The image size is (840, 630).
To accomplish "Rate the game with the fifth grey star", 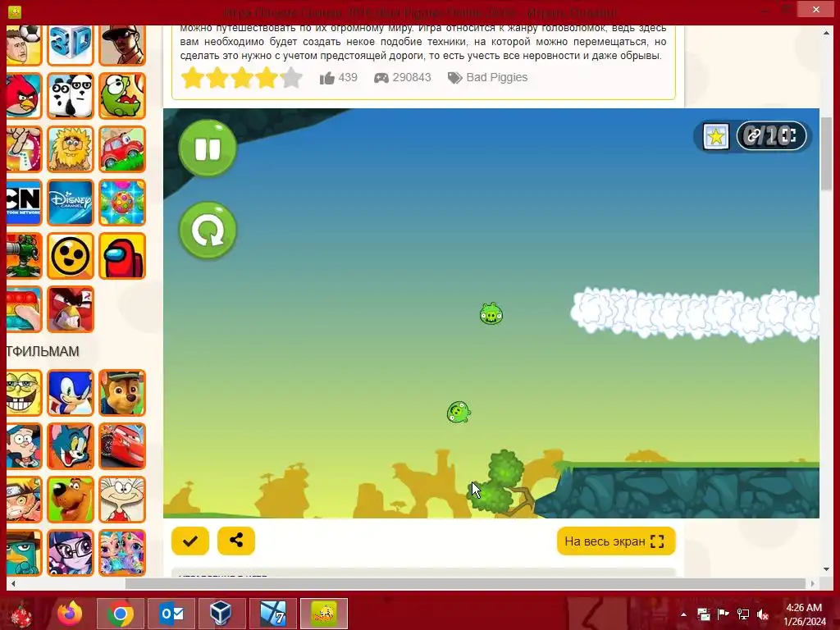I will pos(291,78).
